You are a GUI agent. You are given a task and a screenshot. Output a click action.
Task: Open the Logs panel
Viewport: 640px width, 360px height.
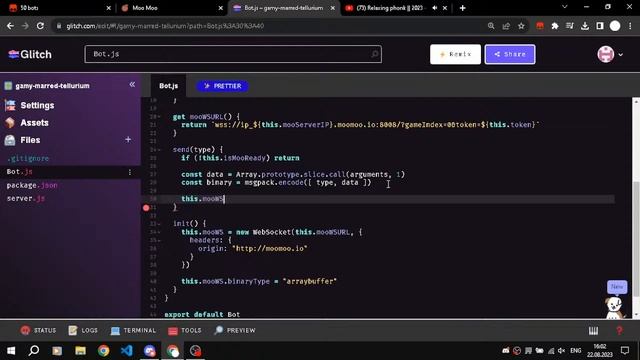click(x=83, y=330)
